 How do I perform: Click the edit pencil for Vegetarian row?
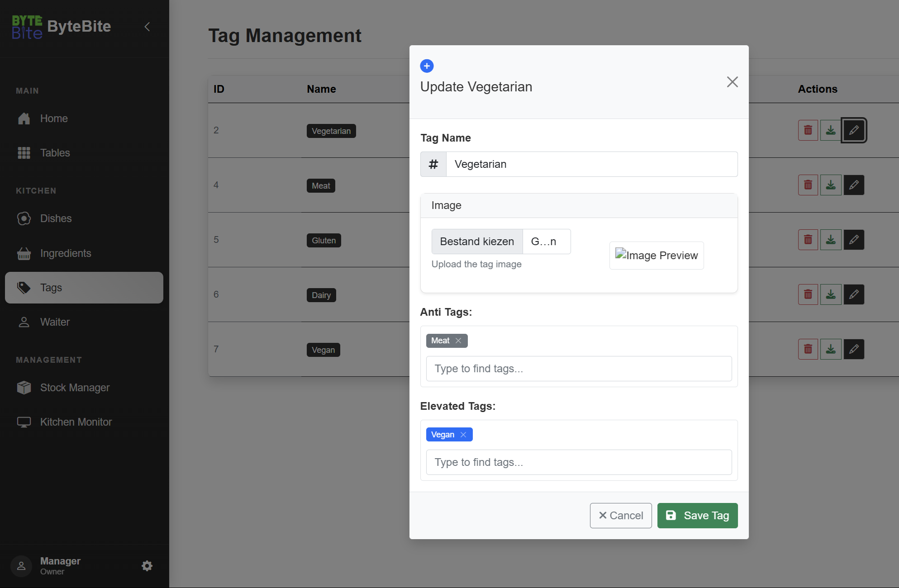[854, 130]
